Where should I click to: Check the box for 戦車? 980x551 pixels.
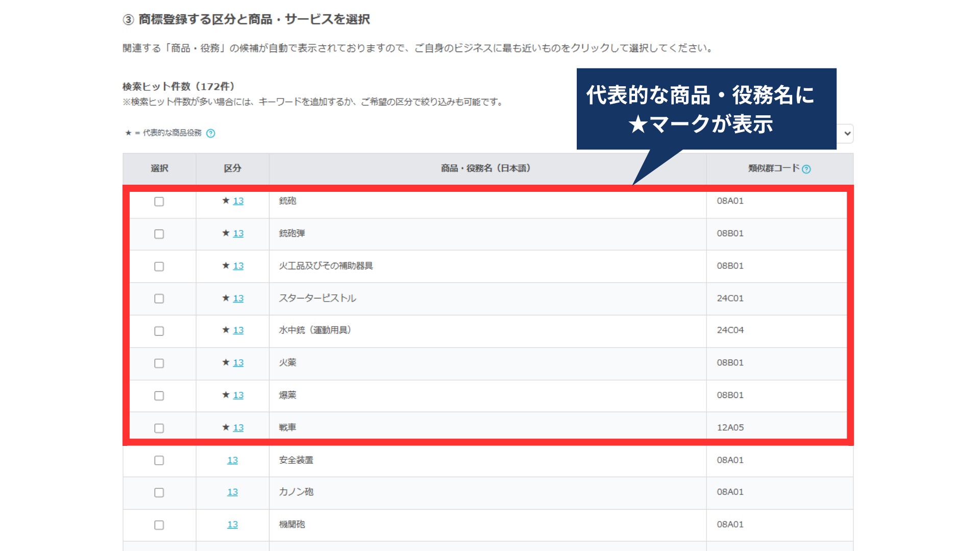pos(159,428)
